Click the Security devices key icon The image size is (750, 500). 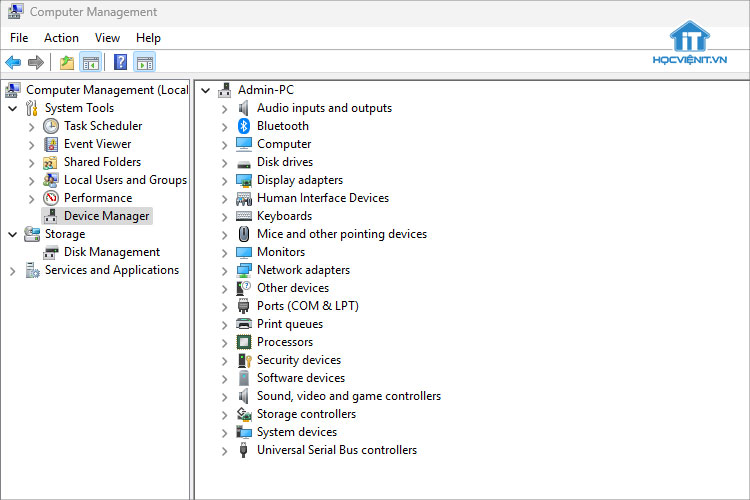(x=244, y=360)
